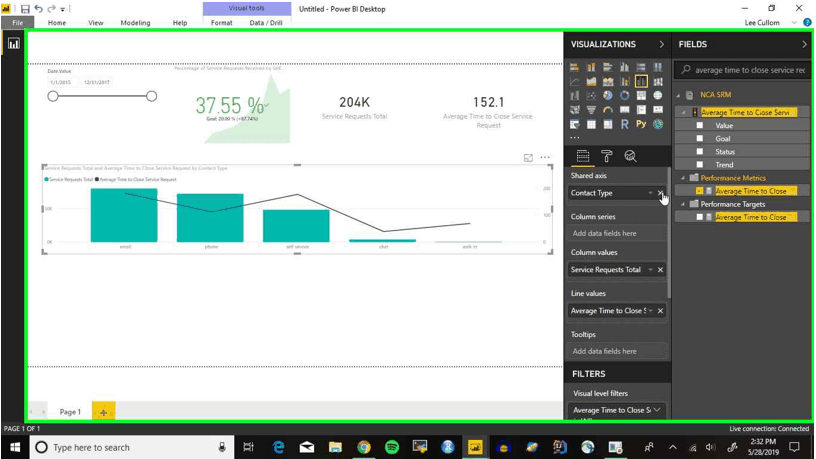Select the Area chart visualization
This screenshot has height=459, width=816.
pos(591,82)
